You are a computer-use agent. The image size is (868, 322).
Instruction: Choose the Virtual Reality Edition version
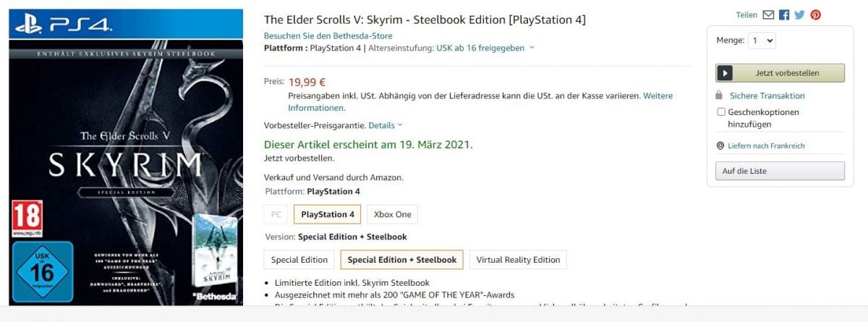518,260
